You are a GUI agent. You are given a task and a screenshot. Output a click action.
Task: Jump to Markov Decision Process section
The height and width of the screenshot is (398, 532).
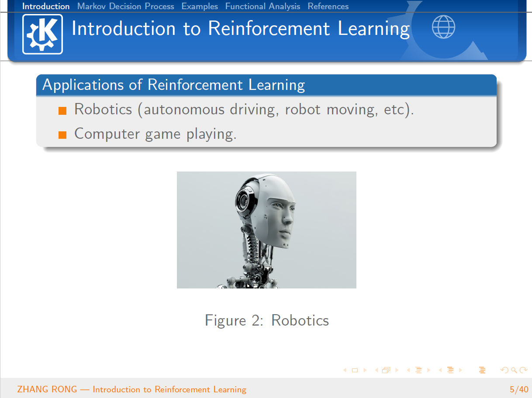(x=126, y=6)
